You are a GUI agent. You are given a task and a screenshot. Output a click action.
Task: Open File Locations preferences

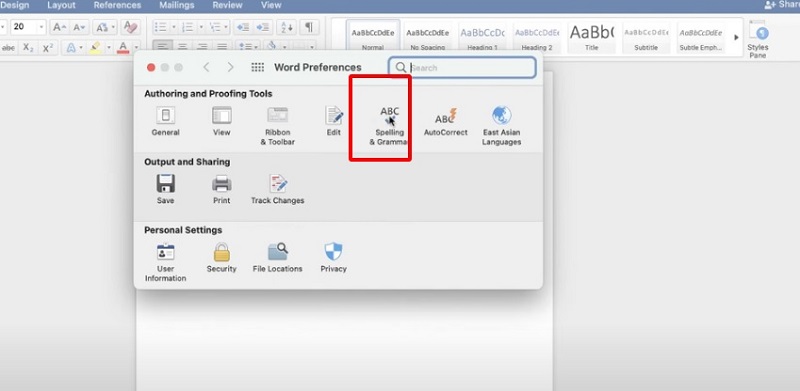pyautogui.click(x=278, y=257)
